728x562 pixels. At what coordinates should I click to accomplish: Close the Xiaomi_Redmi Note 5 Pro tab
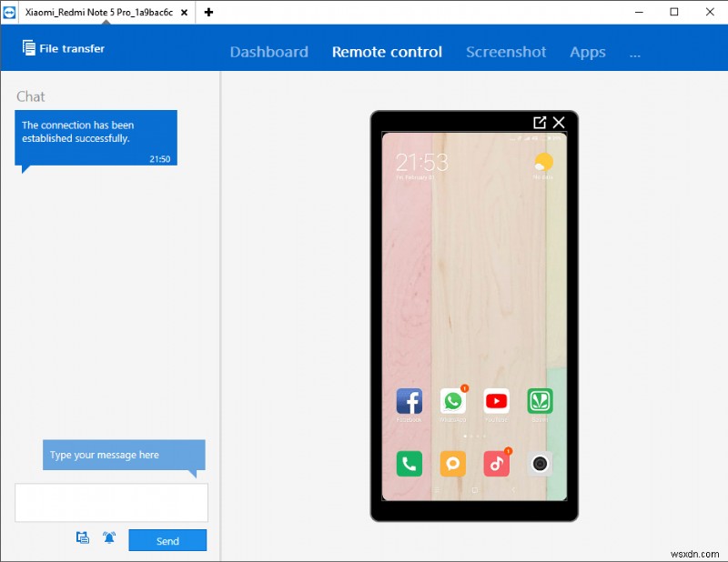[185, 13]
